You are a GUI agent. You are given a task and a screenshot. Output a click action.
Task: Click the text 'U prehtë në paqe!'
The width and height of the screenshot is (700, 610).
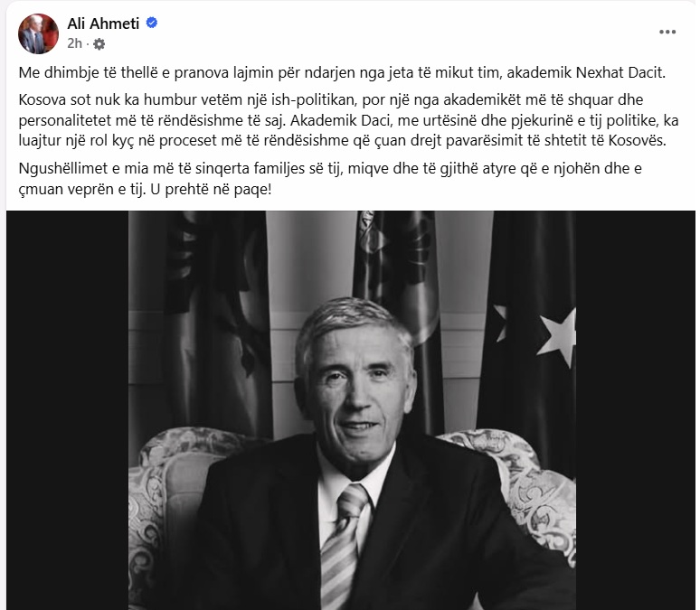click(x=211, y=189)
